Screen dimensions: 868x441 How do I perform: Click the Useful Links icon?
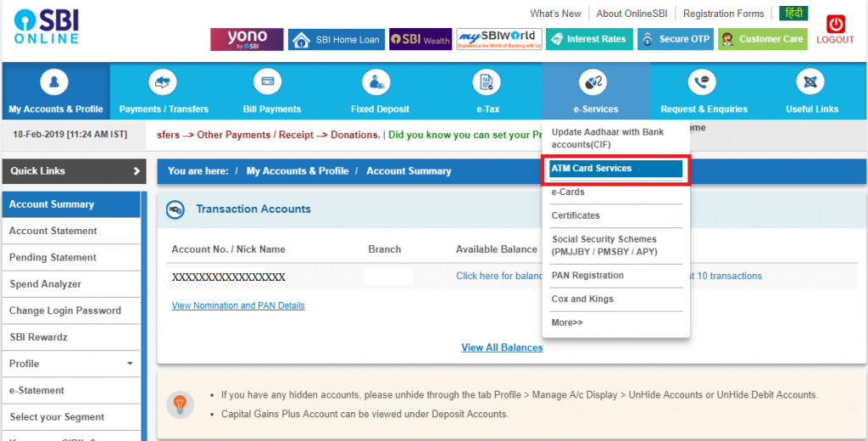pos(810,82)
